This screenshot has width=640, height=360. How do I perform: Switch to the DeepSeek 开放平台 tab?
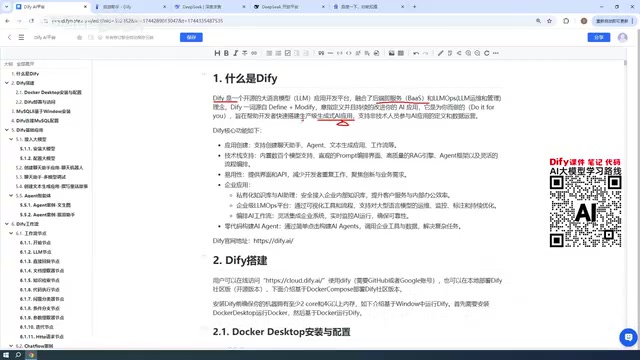coord(288,7)
